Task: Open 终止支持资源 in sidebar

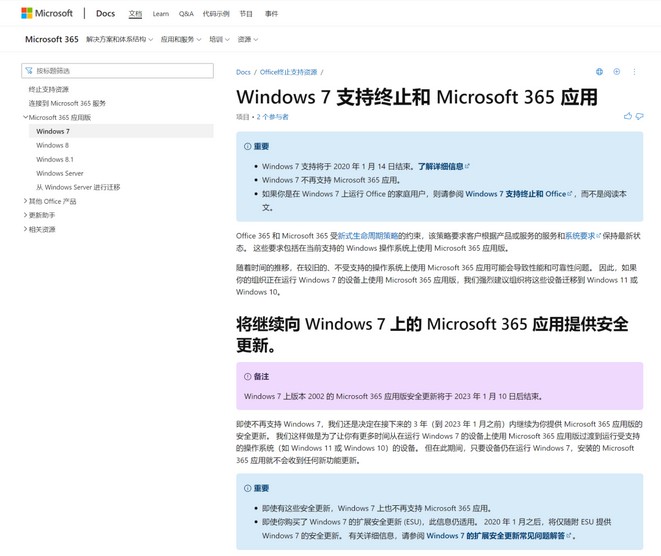Action: (48, 89)
